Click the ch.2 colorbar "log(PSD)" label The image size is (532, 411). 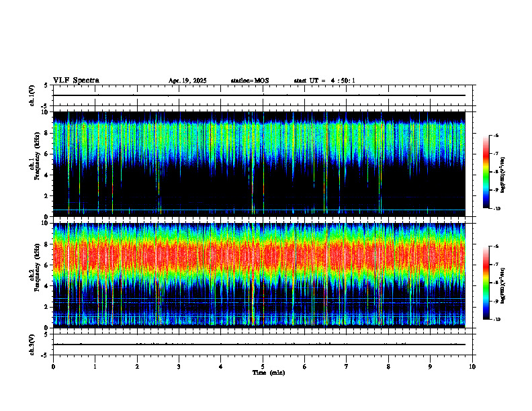click(x=502, y=286)
